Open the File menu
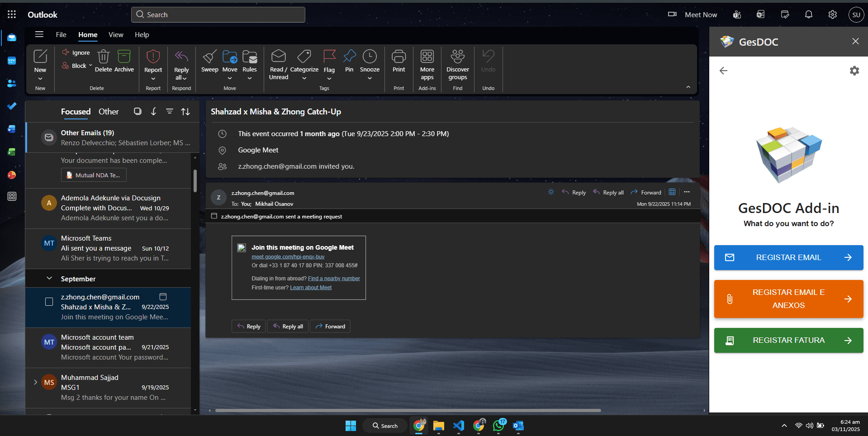This screenshot has height=436, width=868. point(61,35)
